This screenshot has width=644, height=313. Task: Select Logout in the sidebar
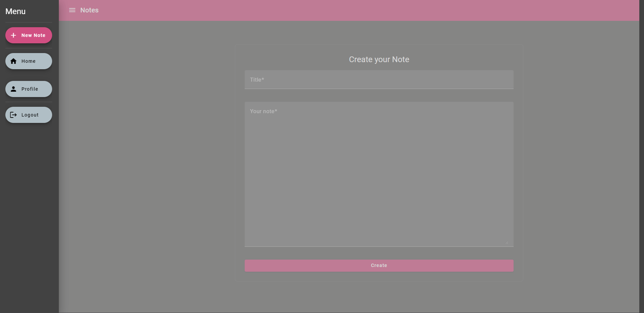click(x=29, y=115)
